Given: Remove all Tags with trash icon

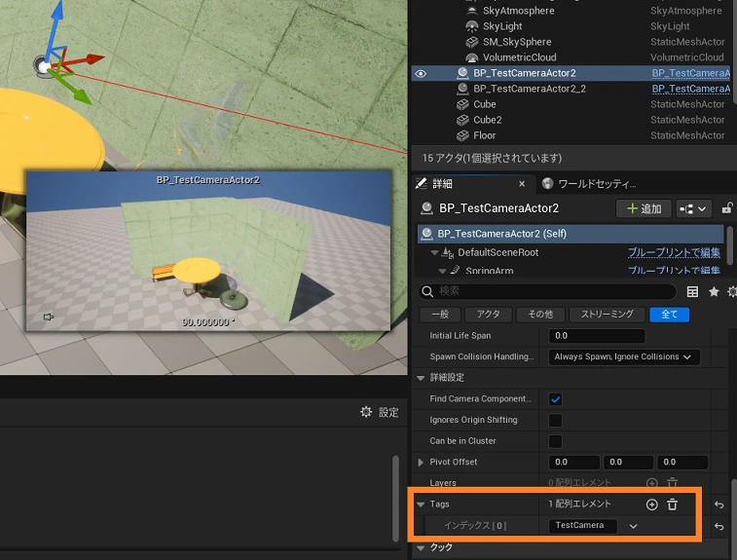Looking at the screenshot, I should point(672,504).
